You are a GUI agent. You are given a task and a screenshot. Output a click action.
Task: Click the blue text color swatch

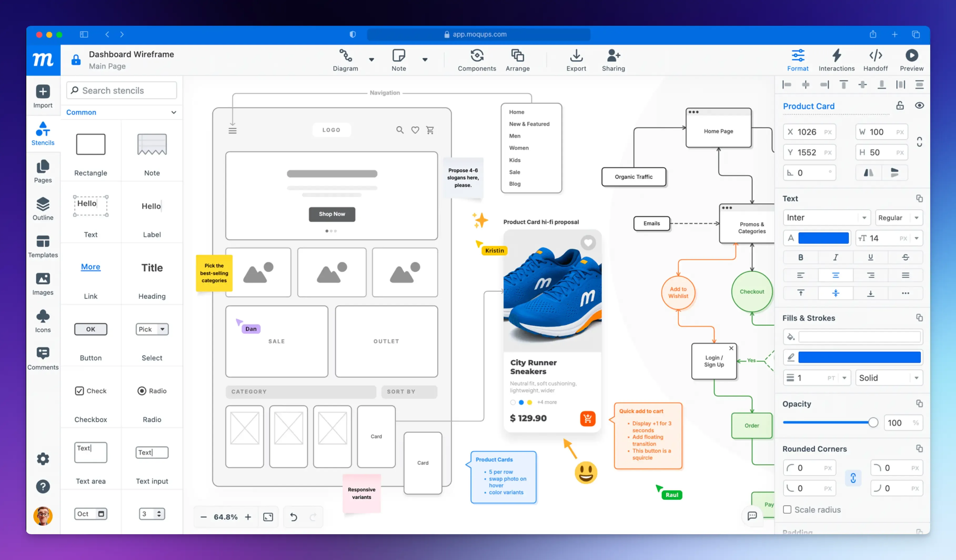(x=823, y=238)
